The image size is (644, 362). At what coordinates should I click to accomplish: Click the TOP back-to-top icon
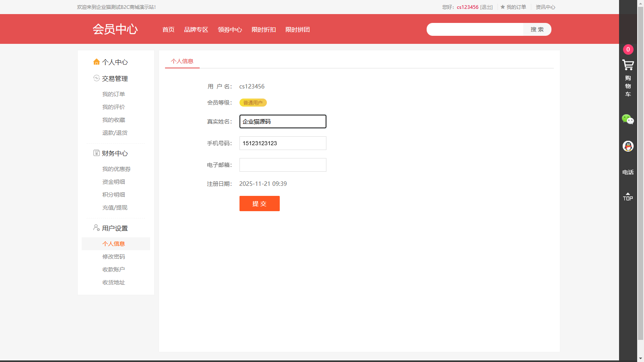coord(628,197)
